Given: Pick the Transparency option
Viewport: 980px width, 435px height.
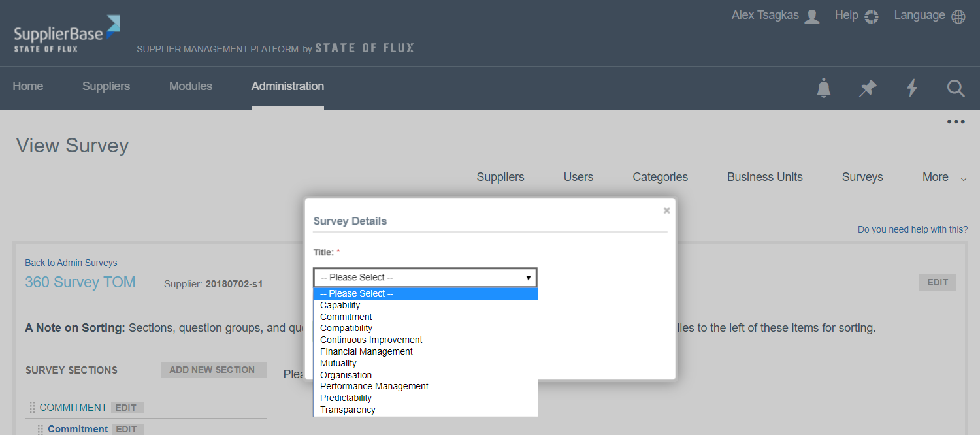Looking at the screenshot, I should (348, 410).
